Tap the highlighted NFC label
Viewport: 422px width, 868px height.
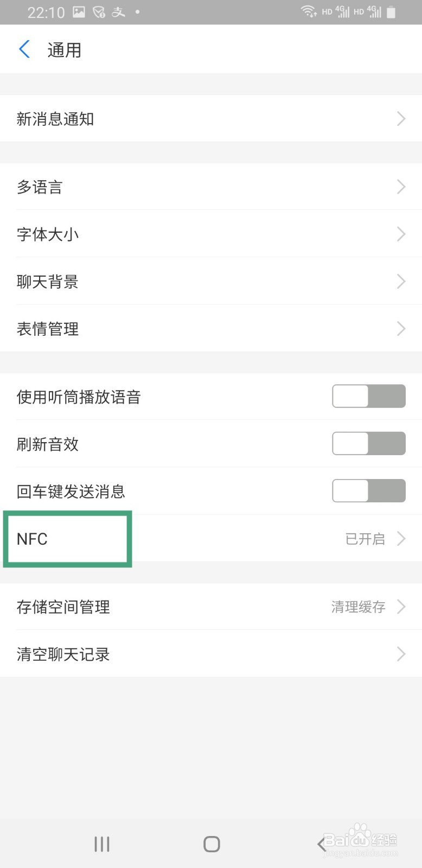33,539
